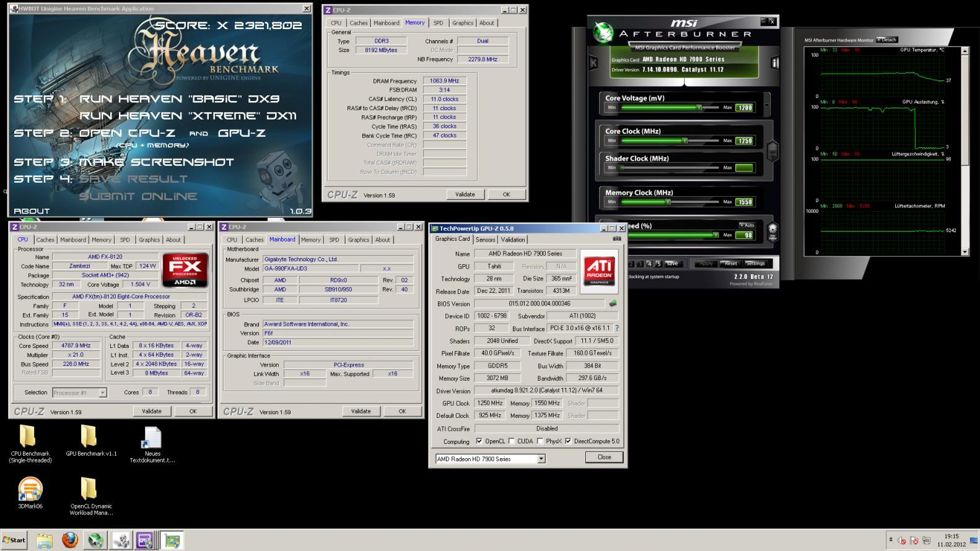The image size is (980, 551).
Task: Toggle the DirectCompute 5.0 checkbox
Action: pos(567,441)
